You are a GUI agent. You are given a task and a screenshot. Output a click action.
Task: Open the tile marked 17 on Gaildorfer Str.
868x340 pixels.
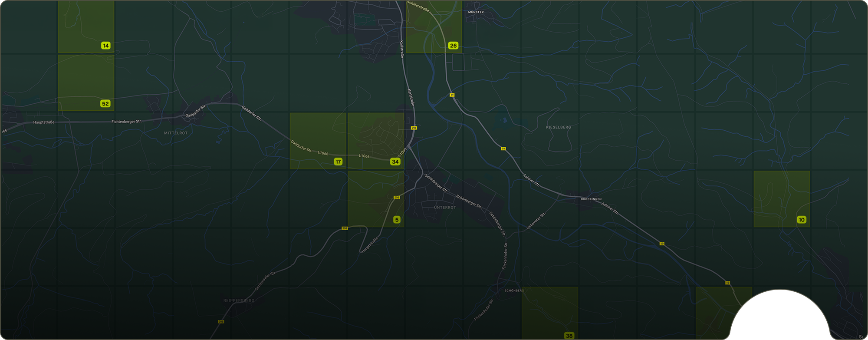coord(318,141)
